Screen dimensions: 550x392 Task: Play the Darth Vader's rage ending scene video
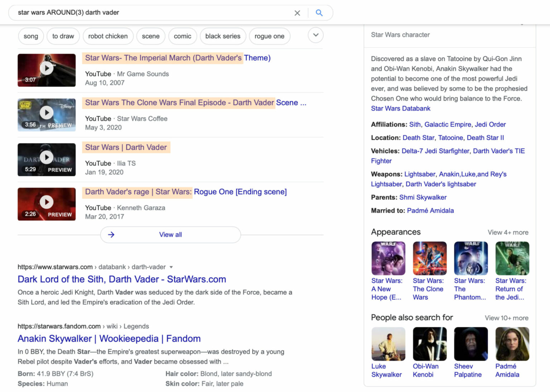pyautogui.click(x=47, y=202)
